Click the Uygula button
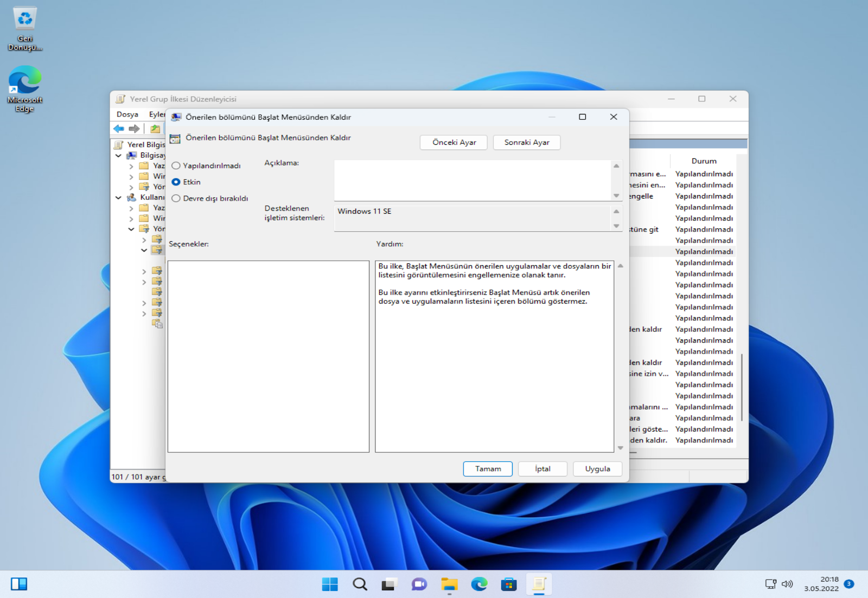Screen dimensions: 868x598 point(597,469)
